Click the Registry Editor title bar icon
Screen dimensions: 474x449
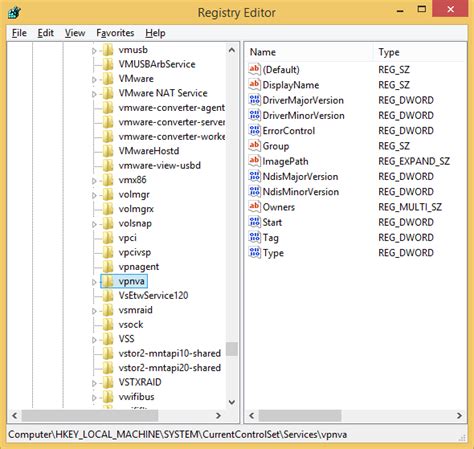tap(15, 13)
